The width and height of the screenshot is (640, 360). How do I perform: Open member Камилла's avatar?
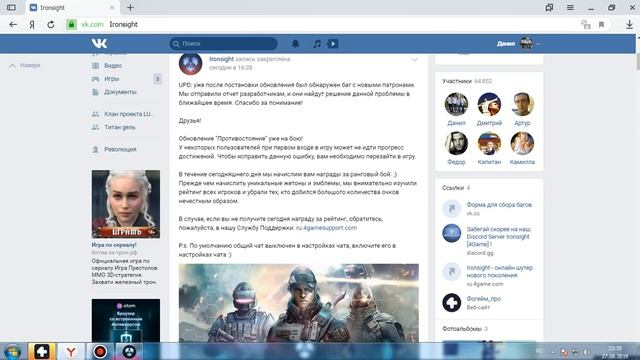[x=522, y=143]
